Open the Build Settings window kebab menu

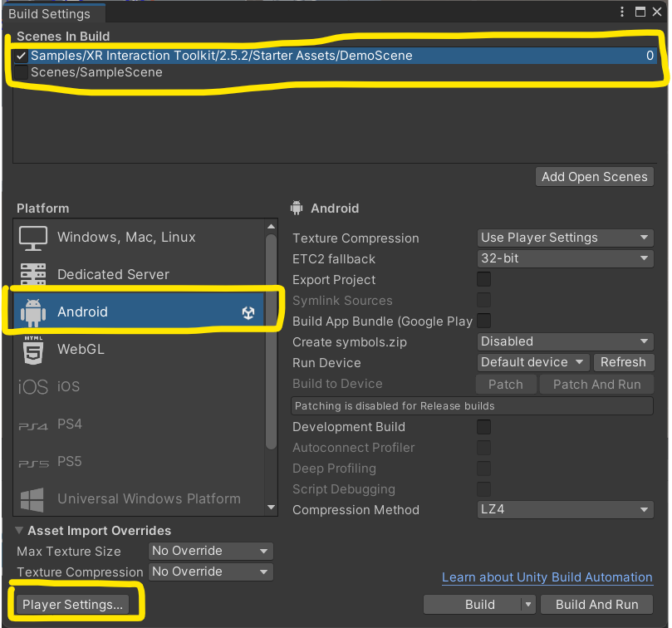point(622,12)
